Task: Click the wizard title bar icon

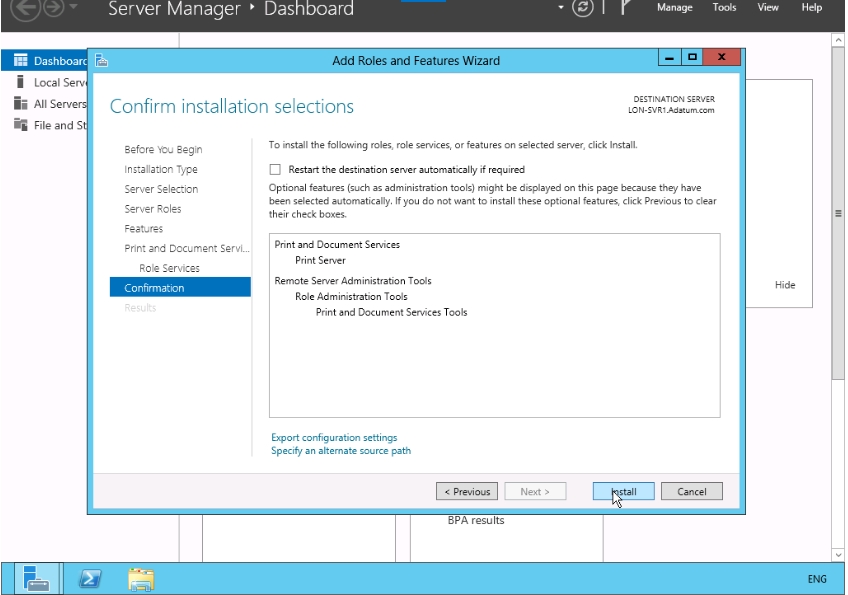Action: coord(101,60)
